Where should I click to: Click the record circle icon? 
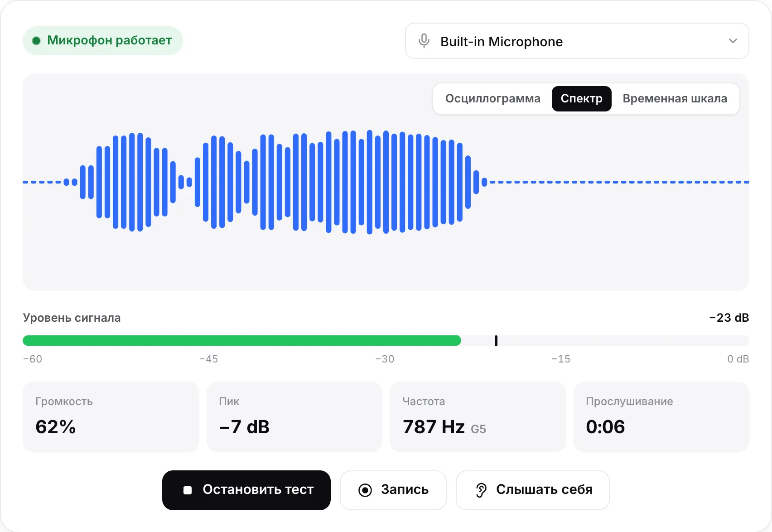click(x=365, y=490)
